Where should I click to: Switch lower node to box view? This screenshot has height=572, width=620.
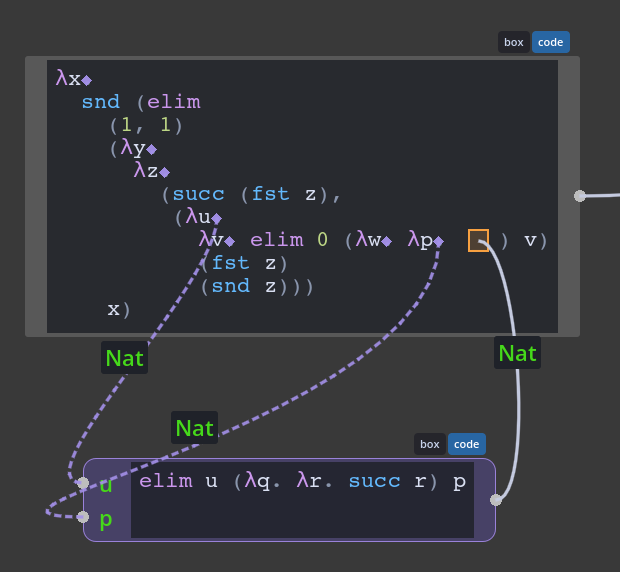[430, 444]
